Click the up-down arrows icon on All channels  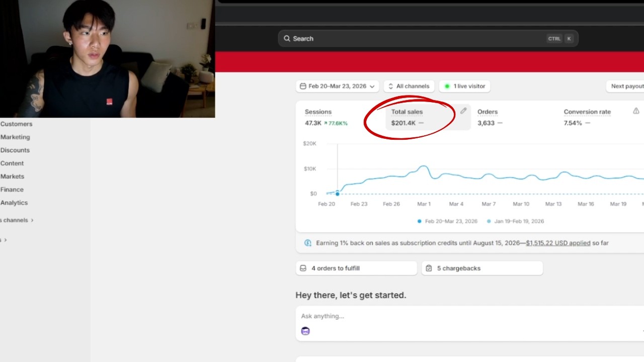point(391,86)
